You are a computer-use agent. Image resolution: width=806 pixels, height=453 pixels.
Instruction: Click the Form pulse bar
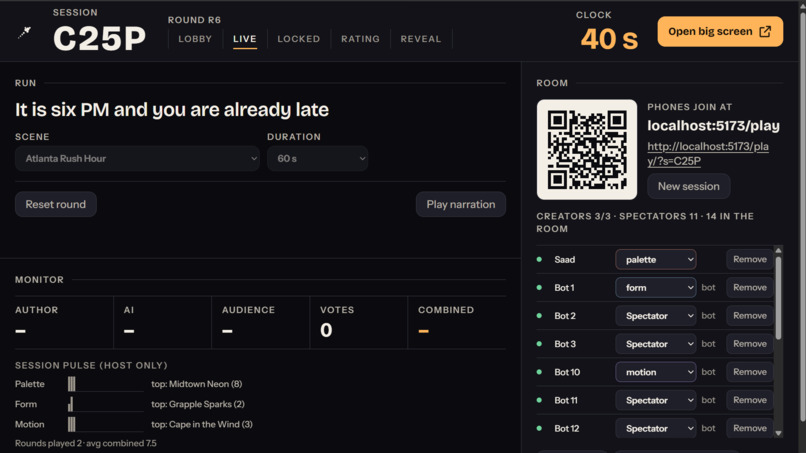(105, 404)
